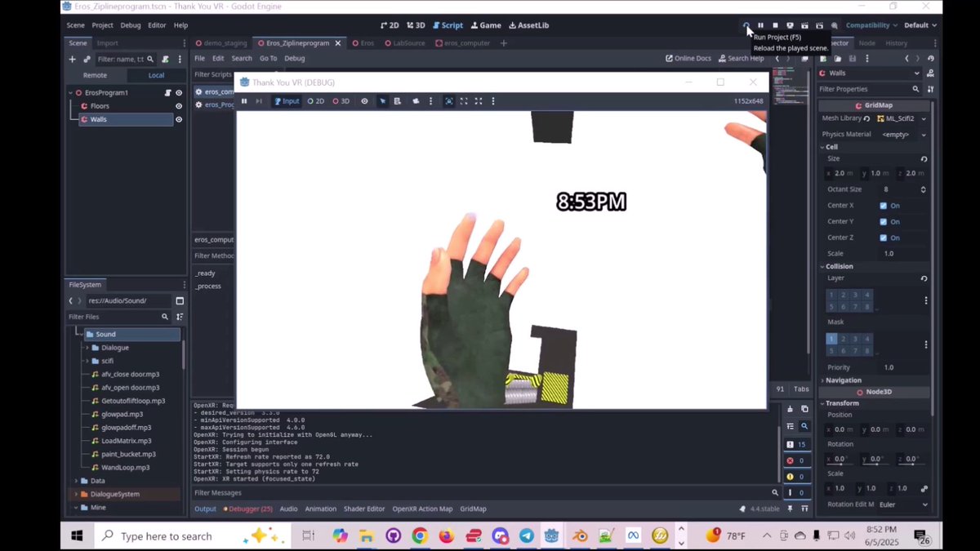980x551 pixels.
Task: Run the project with the play button
Action: pyautogui.click(x=746, y=25)
